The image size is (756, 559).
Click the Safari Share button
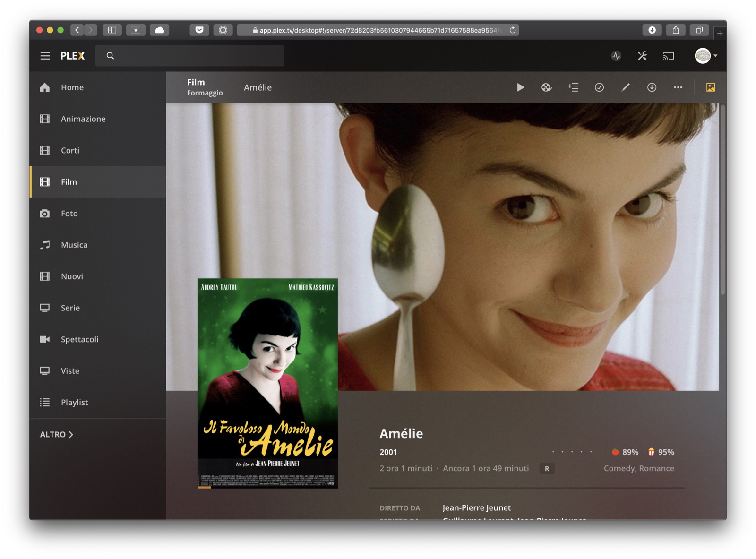676,30
